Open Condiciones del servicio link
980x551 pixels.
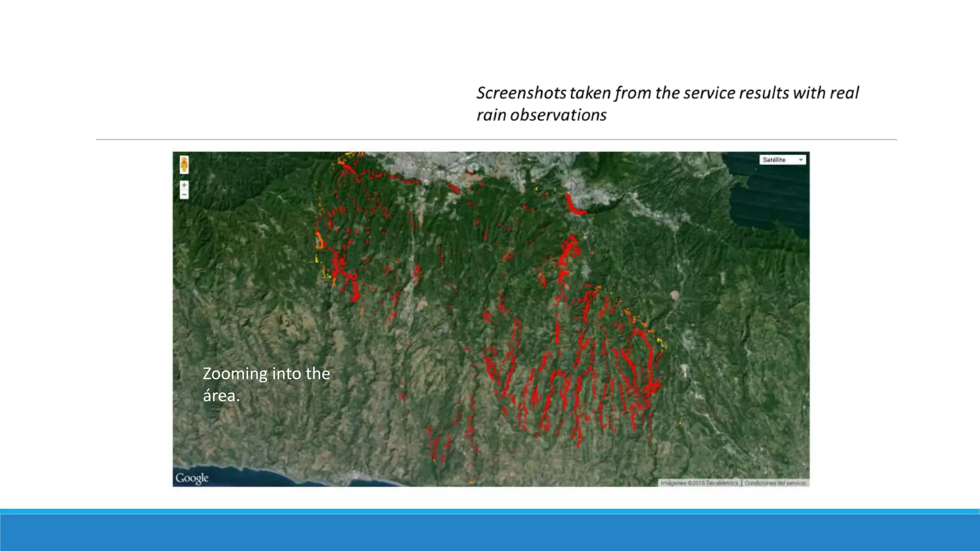pos(775,483)
